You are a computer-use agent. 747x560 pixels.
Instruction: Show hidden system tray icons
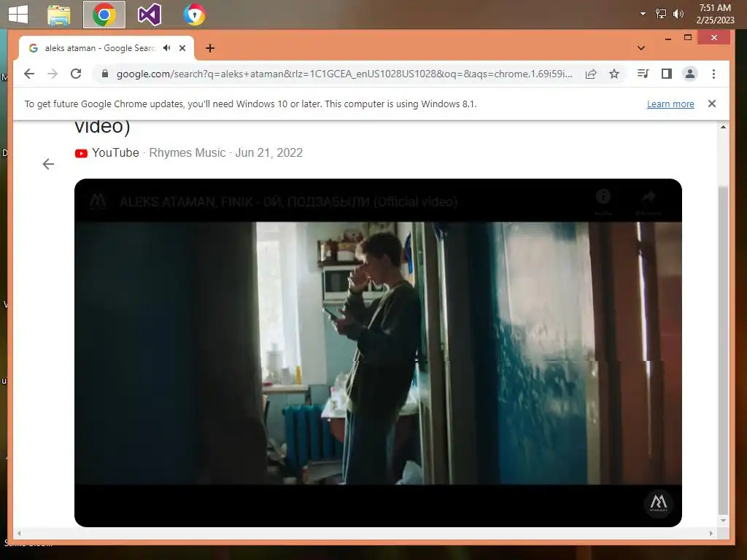(643, 14)
